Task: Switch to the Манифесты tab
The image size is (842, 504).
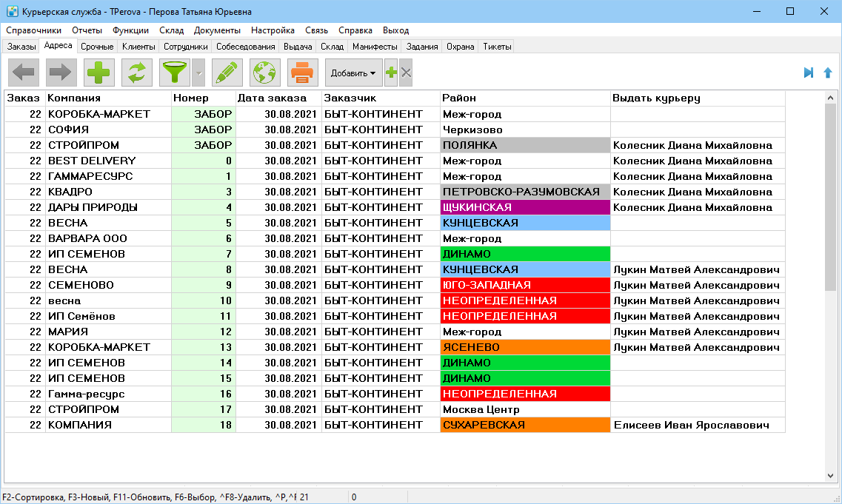Action: point(375,47)
